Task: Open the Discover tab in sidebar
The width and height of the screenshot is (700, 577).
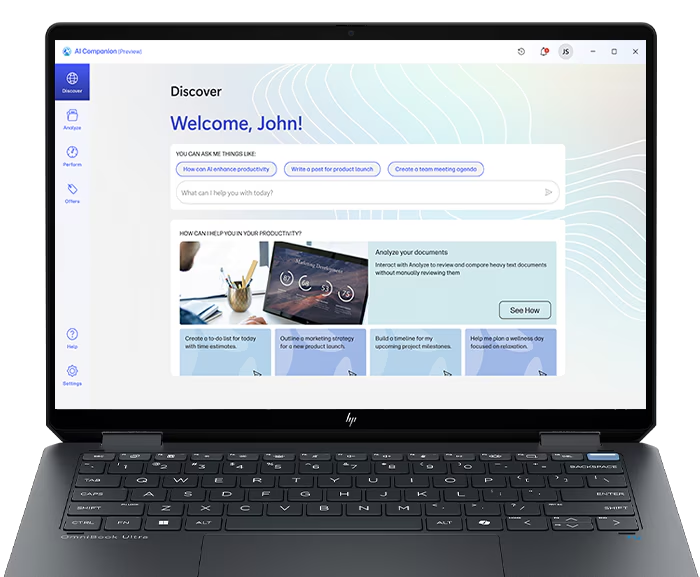Action: 72,81
